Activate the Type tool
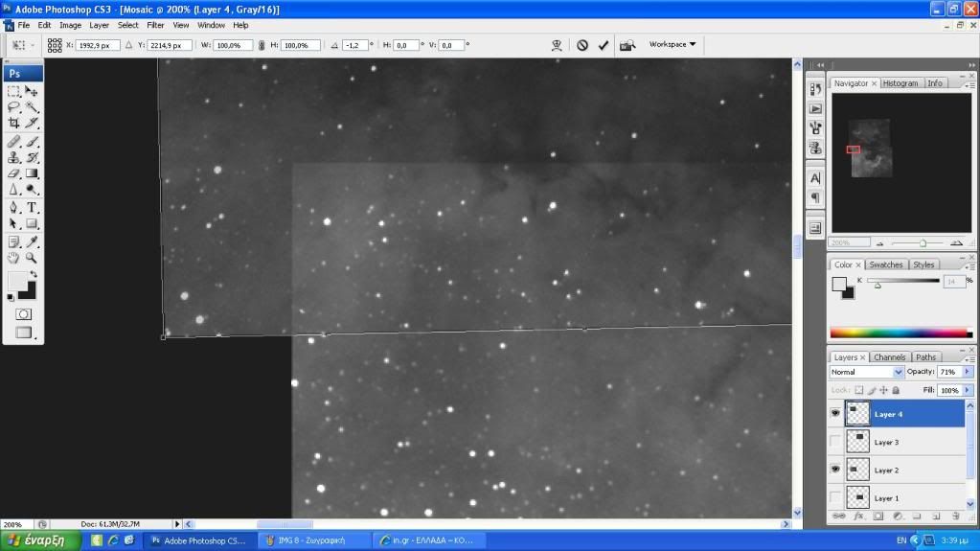This screenshot has width=980, height=551. 32,207
